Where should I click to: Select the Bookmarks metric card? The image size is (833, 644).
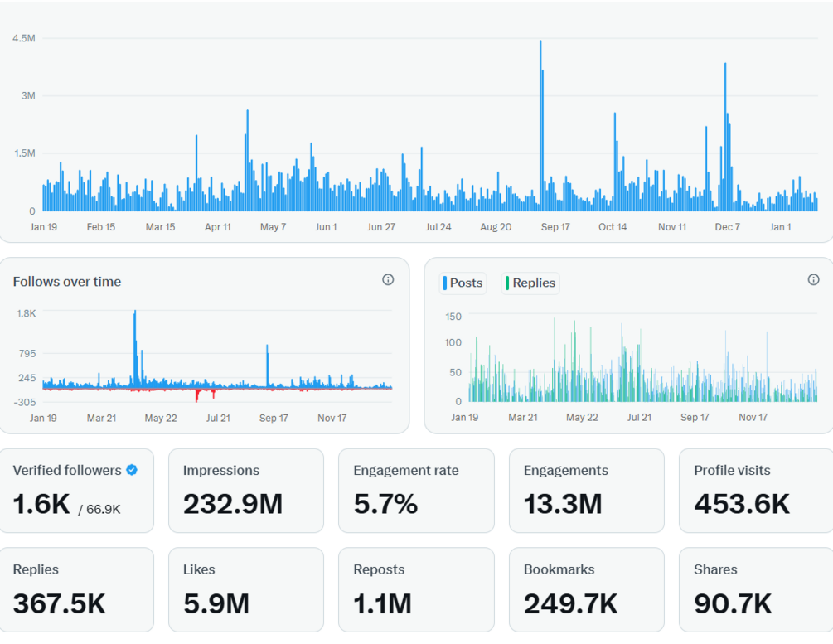587,590
